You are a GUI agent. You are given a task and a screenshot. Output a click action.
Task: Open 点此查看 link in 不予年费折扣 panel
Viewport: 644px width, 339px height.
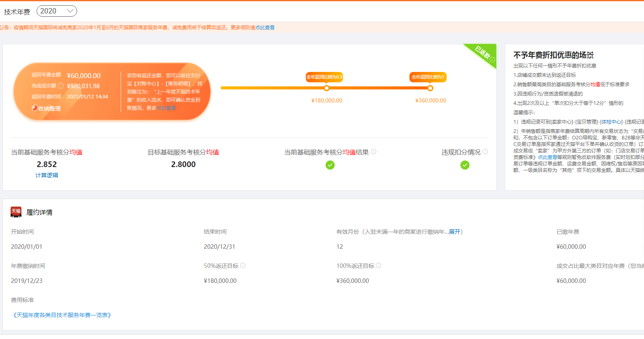(x=547, y=157)
